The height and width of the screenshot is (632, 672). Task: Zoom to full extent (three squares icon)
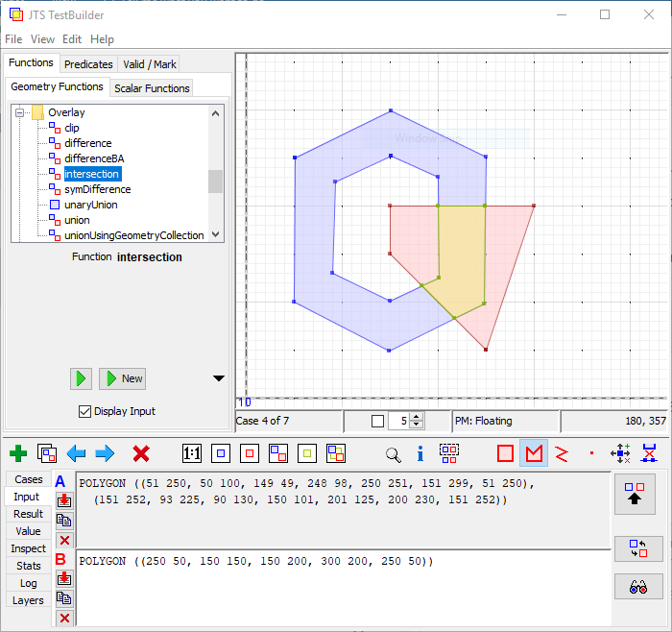point(336,453)
